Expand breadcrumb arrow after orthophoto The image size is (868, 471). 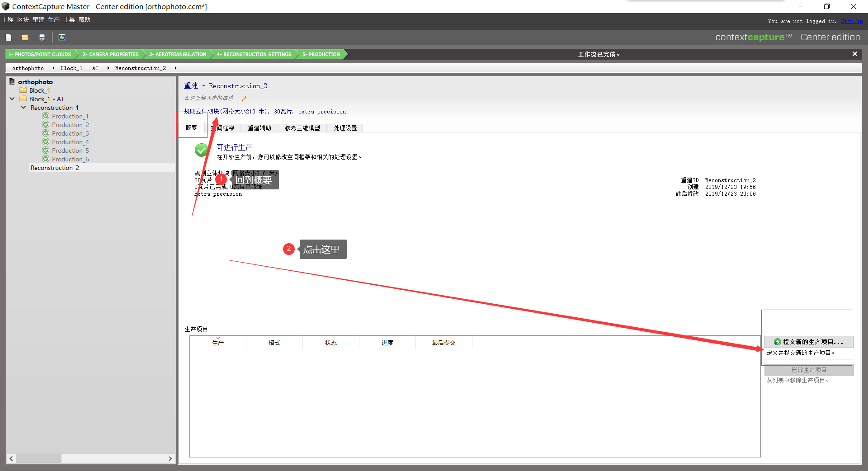(x=54, y=68)
